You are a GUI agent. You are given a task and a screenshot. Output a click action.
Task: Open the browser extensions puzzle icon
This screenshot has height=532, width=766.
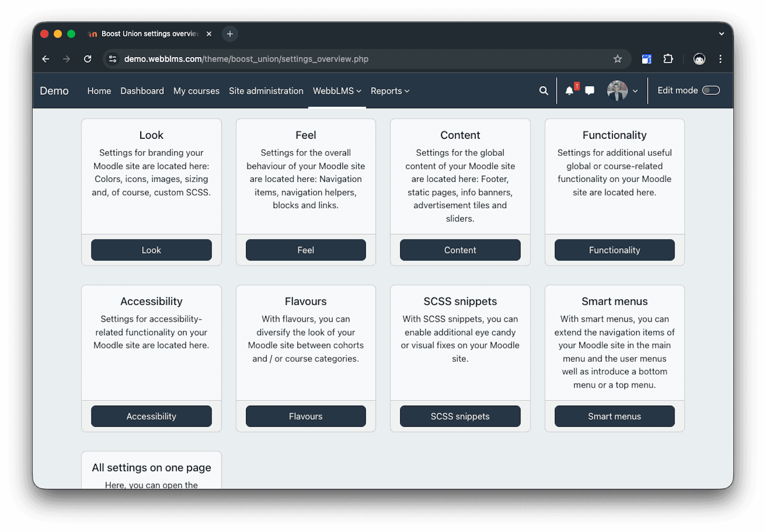click(668, 59)
